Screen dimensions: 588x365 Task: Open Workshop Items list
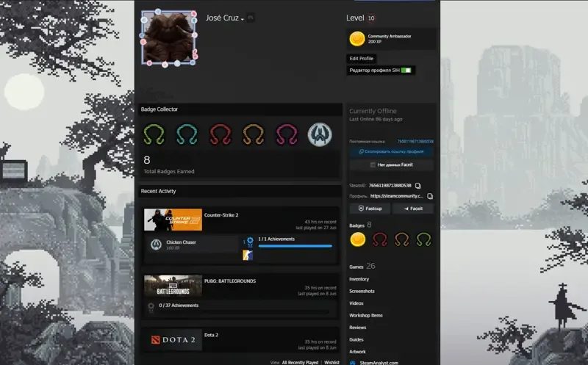pyautogui.click(x=366, y=315)
